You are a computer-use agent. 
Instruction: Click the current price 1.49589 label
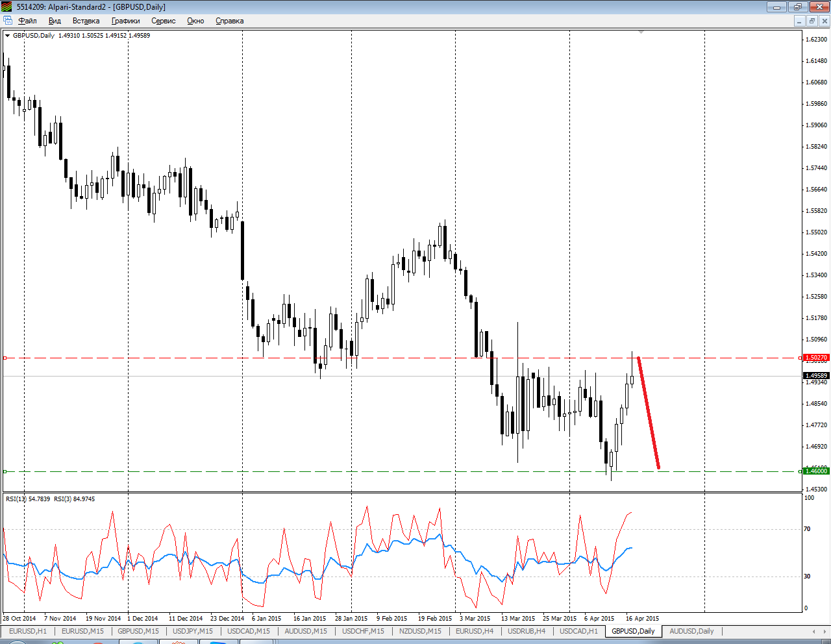pos(816,376)
